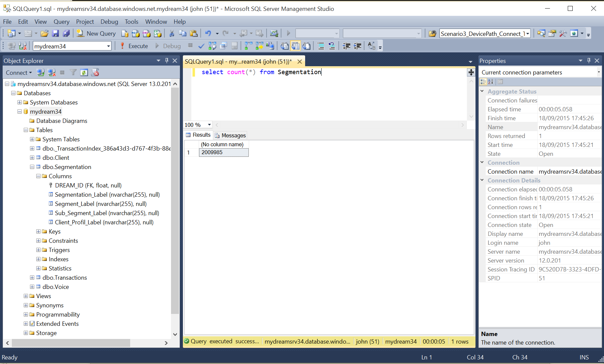Click the Filter icon in Object Explorer
Viewport: 604px width, 364px height.
pyautogui.click(x=73, y=72)
